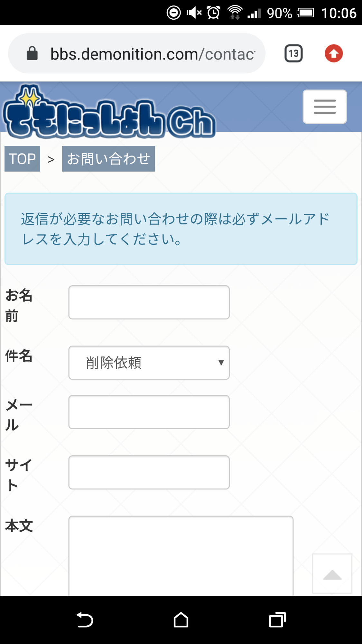This screenshot has height=644, width=362.
Task: Focus the お名前 text field
Action: coord(149,302)
